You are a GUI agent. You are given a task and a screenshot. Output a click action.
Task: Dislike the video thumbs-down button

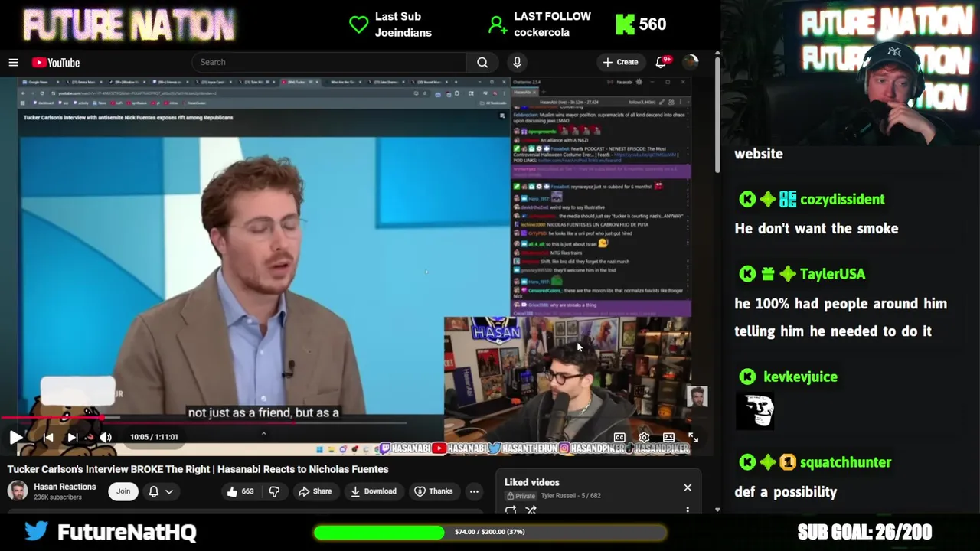click(x=274, y=491)
